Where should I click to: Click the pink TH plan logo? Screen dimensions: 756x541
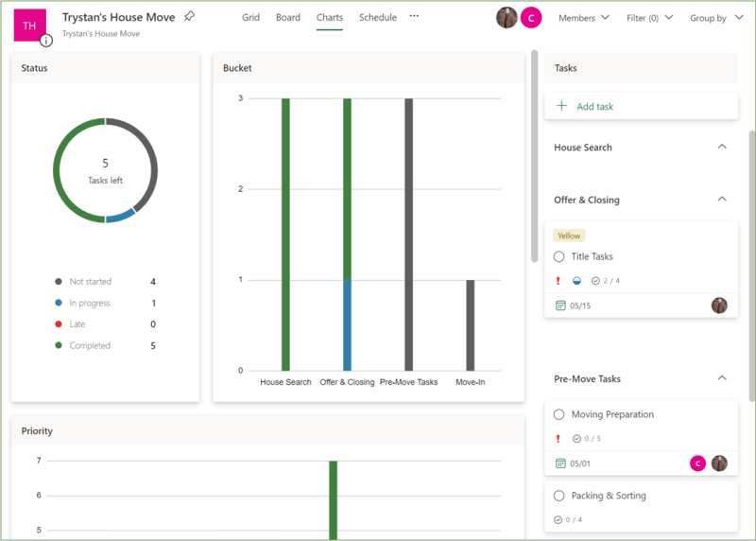click(x=30, y=26)
